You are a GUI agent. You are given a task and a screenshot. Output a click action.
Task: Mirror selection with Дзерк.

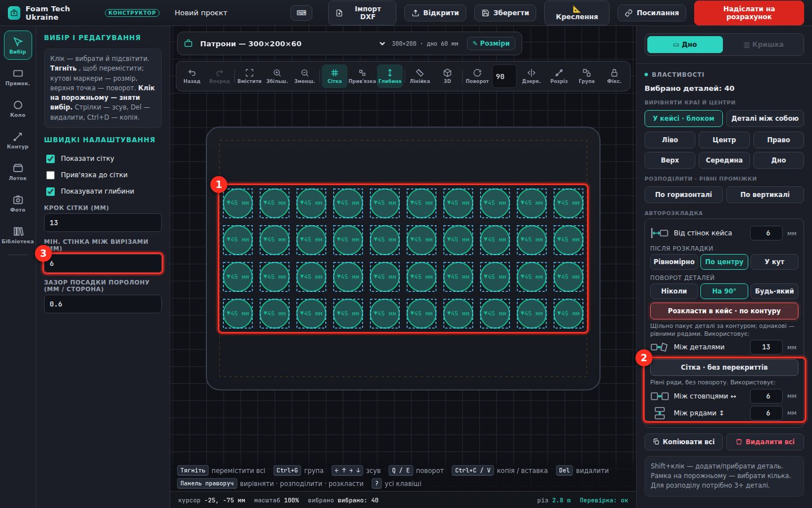pyautogui.click(x=531, y=76)
